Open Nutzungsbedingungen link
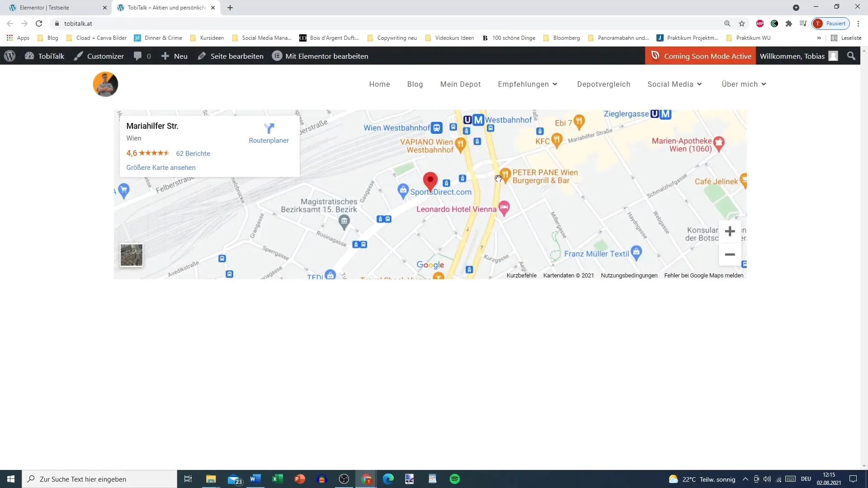The width and height of the screenshot is (868, 488). tap(629, 276)
